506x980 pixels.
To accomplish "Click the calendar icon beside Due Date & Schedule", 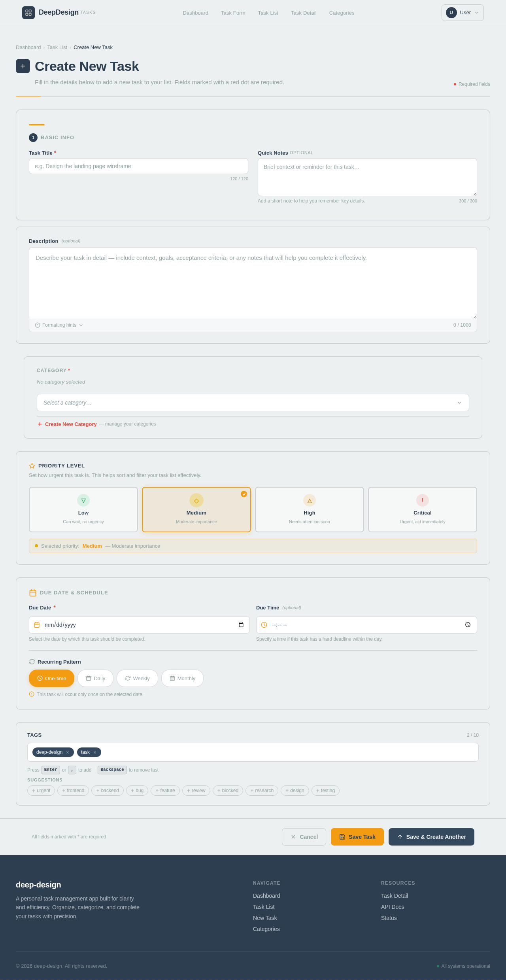I will pos(33,592).
